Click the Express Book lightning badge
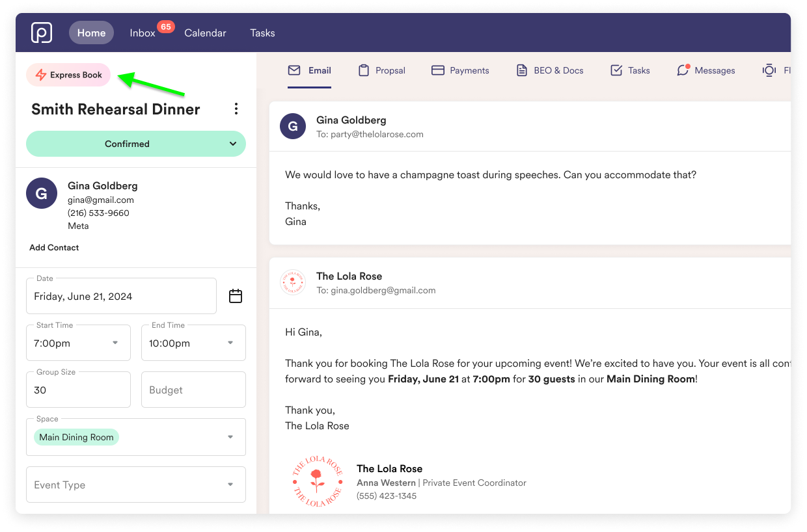This screenshot has width=807, height=532. pyautogui.click(x=69, y=75)
